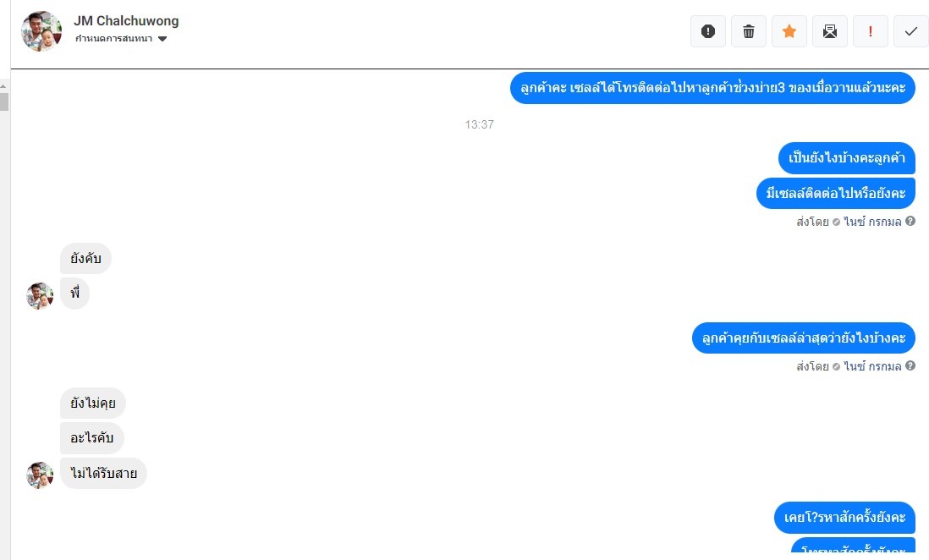
Task: Click the JM Chalchuwong name heading
Action: point(126,21)
